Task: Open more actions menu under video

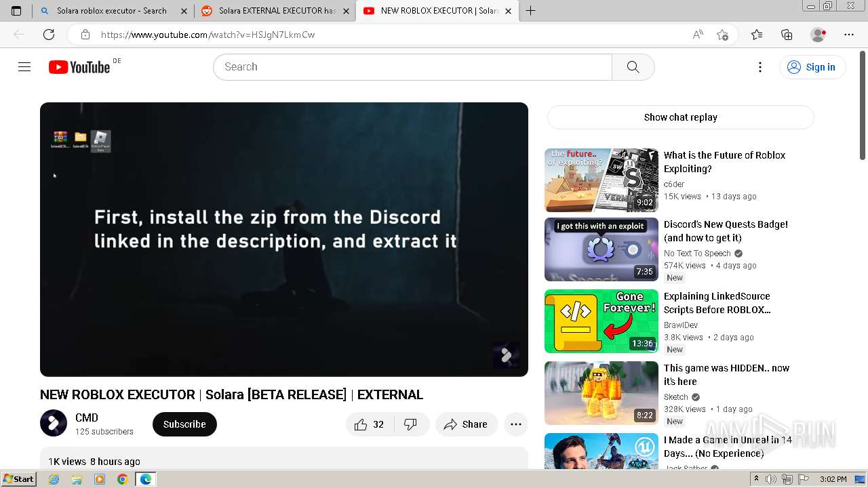Action: [516, 424]
